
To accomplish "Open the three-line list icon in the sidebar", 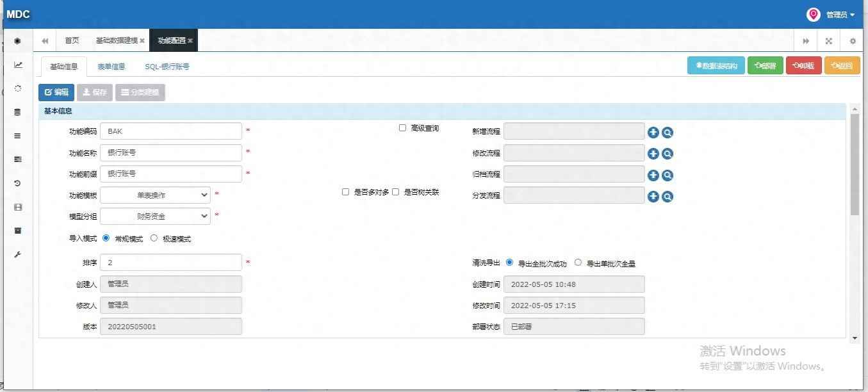I will point(18,136).
